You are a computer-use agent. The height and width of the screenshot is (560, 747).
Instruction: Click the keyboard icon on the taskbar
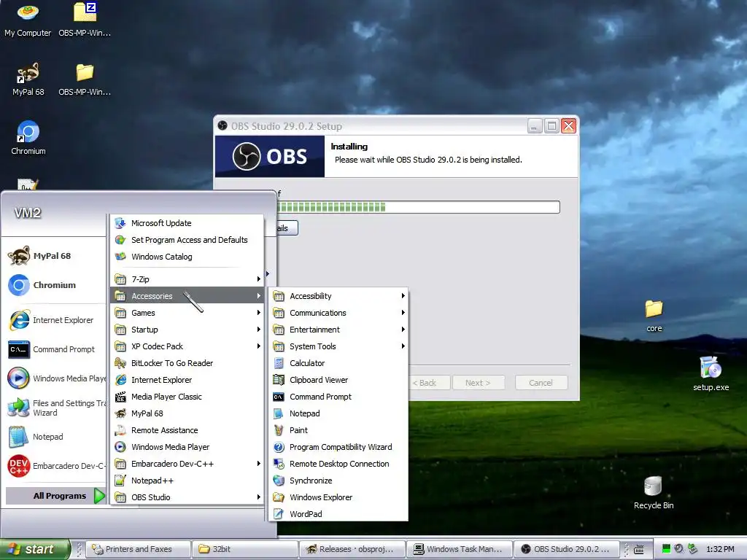(638, 550)
